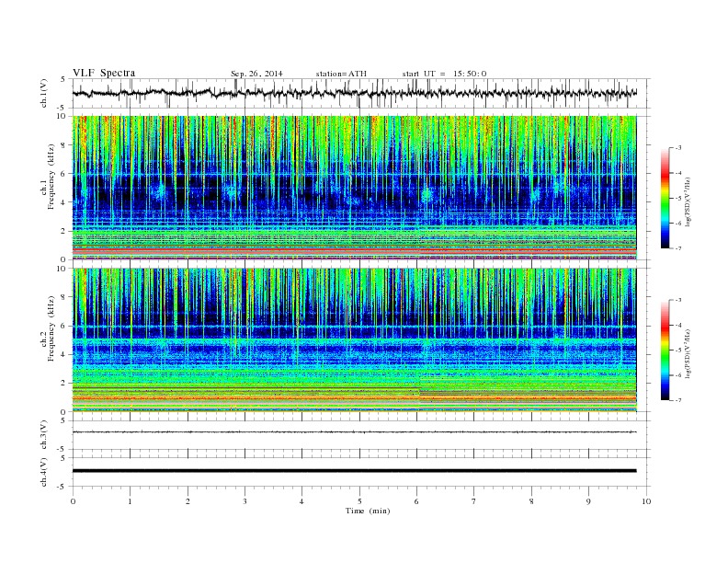Screen dimensions: 728x563
Task: Click the "-7" label on ch.2 color bar
Action: point(678,400)
